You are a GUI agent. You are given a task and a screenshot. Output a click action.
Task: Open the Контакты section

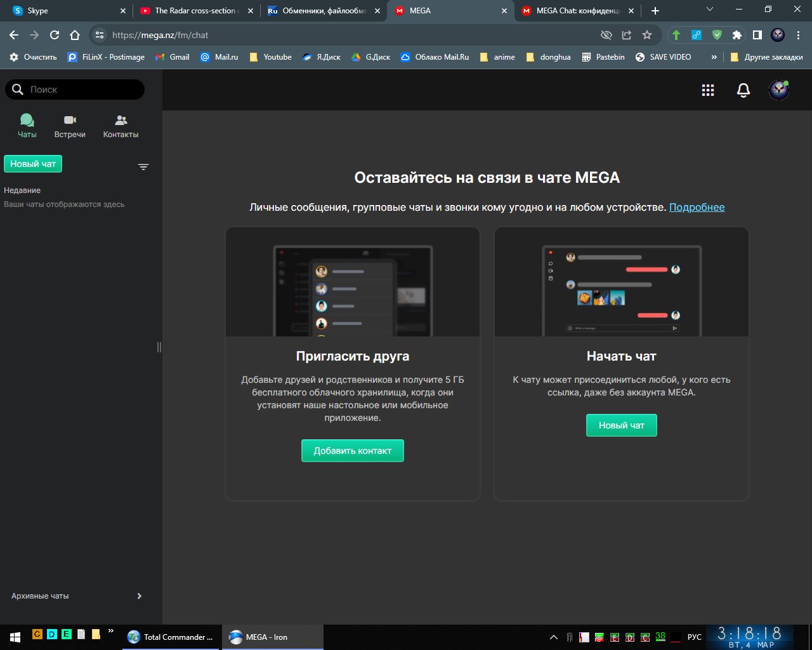click(121, 126)
